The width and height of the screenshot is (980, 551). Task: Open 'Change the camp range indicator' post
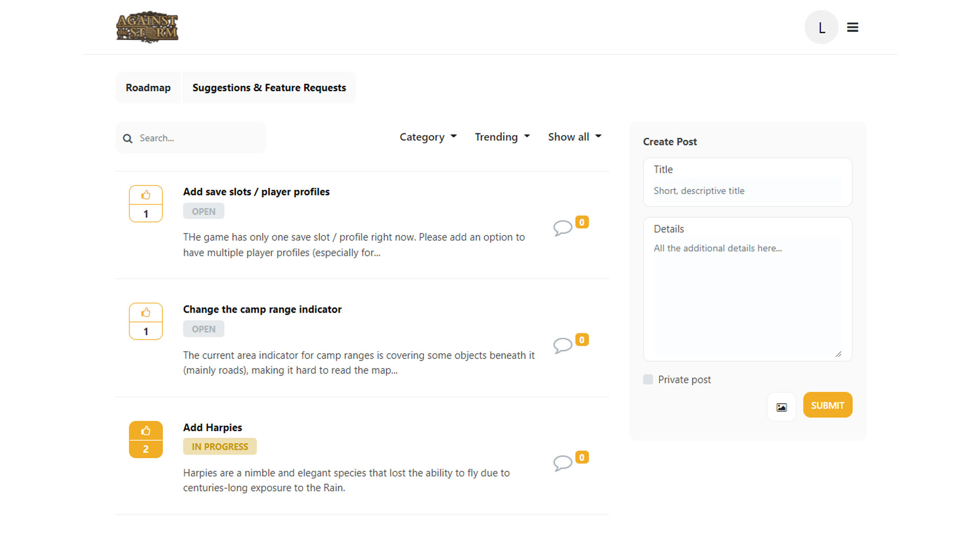[x=262, y=309]
